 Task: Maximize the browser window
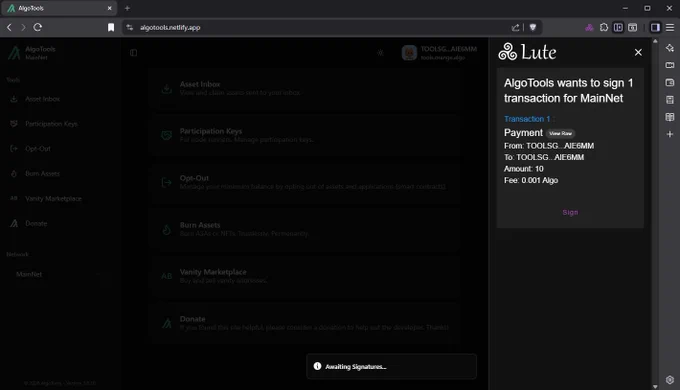point(647,8)
